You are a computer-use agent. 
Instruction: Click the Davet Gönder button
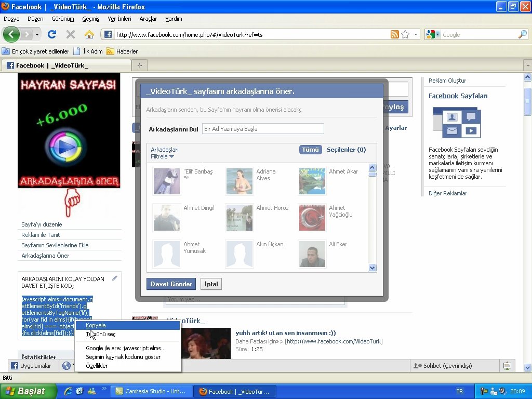point(171,284)
